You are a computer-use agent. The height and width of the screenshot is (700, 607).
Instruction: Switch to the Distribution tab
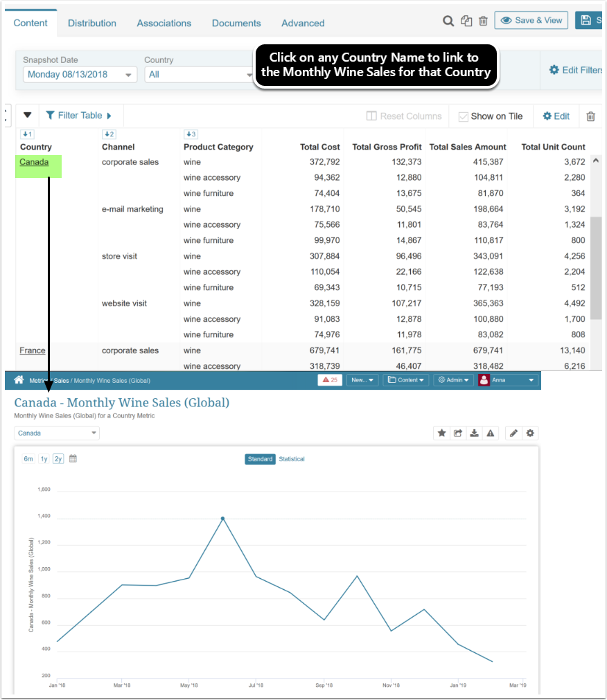(x=92, y=23)
